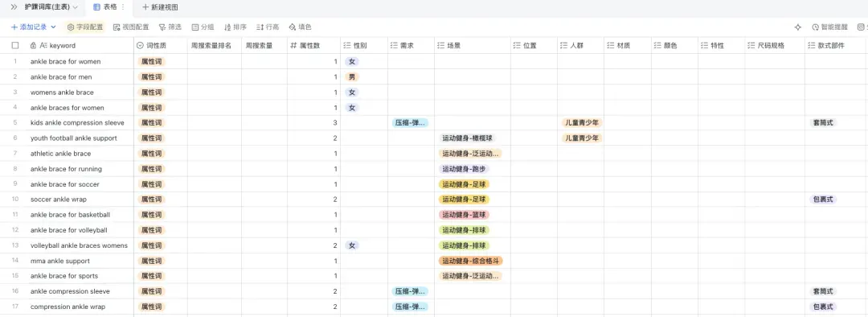The height and width of the screenshot is (317, 868).
Task: Expand the sidebar with double-chevron icon
Action: tap(14, 7)
